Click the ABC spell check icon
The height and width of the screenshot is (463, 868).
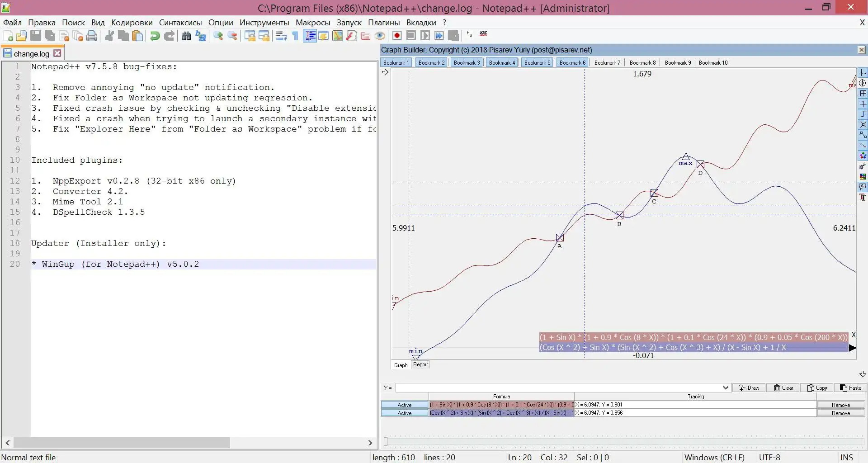483,34
